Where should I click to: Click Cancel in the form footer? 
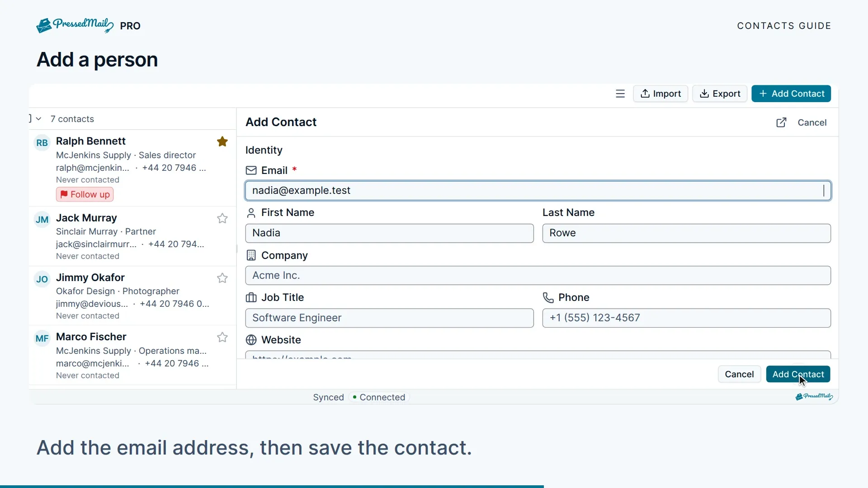point(739,374)
